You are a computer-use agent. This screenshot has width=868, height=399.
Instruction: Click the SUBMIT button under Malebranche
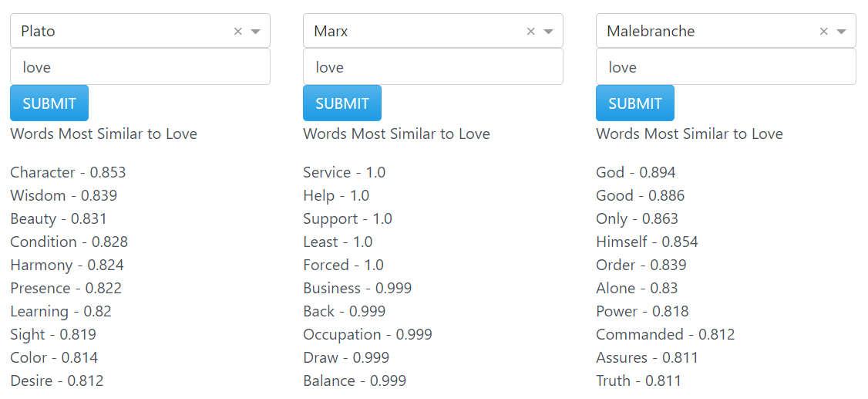point(635,103)
